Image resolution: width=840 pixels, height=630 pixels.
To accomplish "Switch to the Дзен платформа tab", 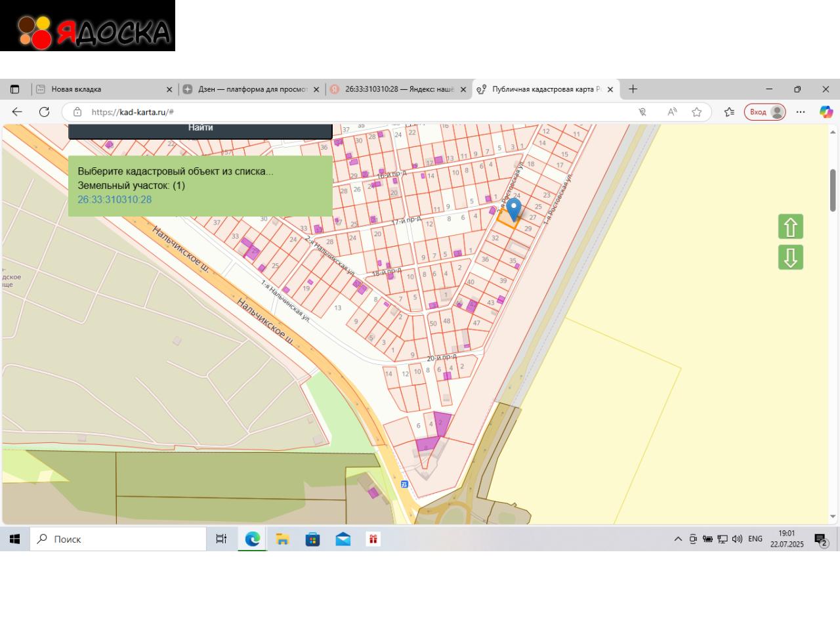I will coord(252,89).
